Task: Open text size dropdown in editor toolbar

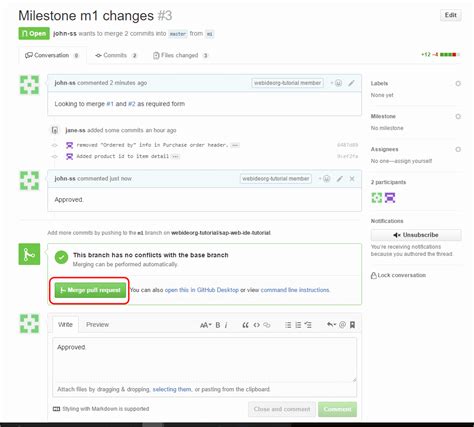Action: [205, 325]
